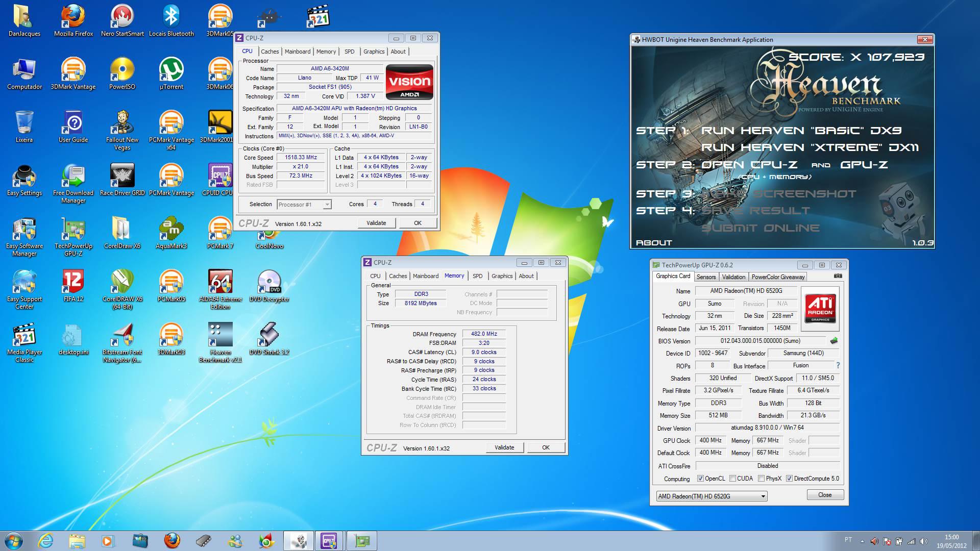Viewport: 980px width, 551px height.
Task: Show hidden tray icons arrow
Action: pos(862,541)
